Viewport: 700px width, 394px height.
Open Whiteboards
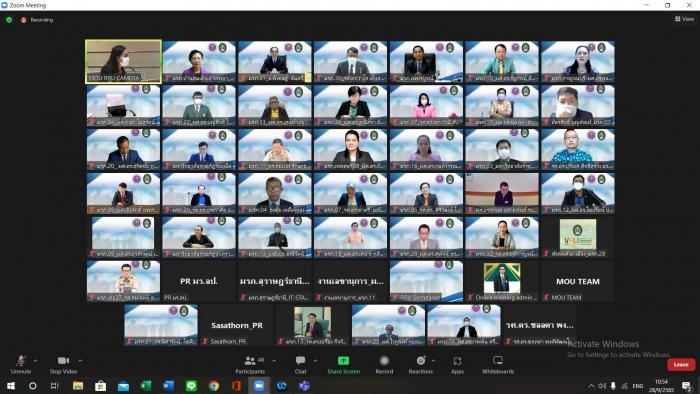pyautogui.click(x=498, y=364)
